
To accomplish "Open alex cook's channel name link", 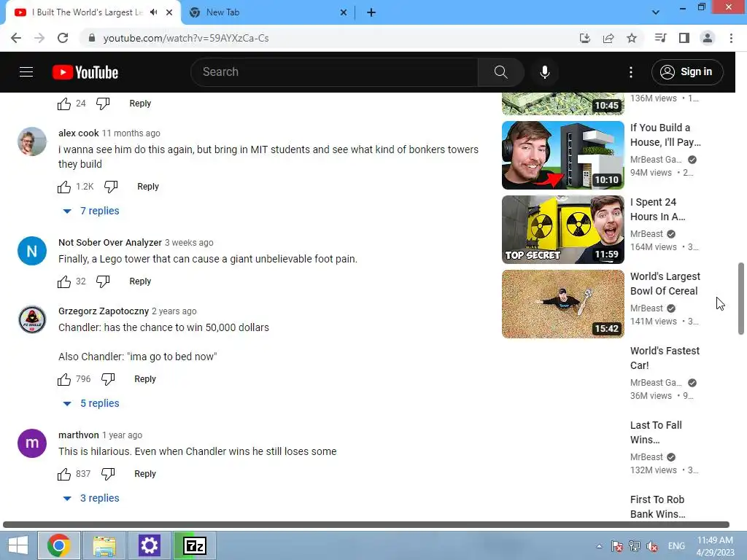I will pyautogui.click(x=79, y=133).
